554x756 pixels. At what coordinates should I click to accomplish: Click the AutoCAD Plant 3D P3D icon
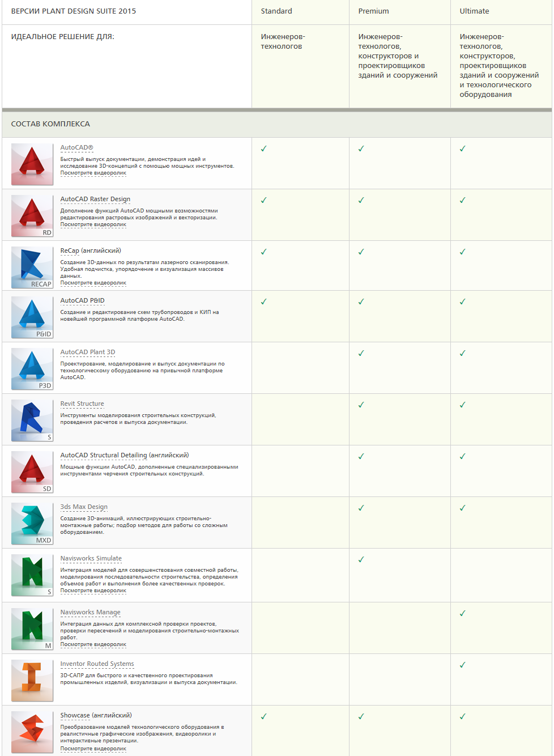32,369
